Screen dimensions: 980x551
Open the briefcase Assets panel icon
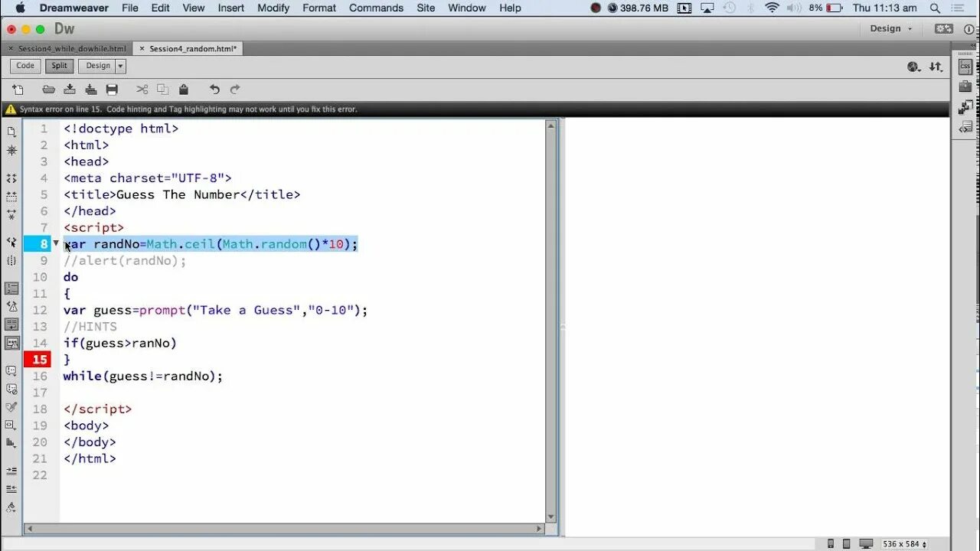[965, 86]
